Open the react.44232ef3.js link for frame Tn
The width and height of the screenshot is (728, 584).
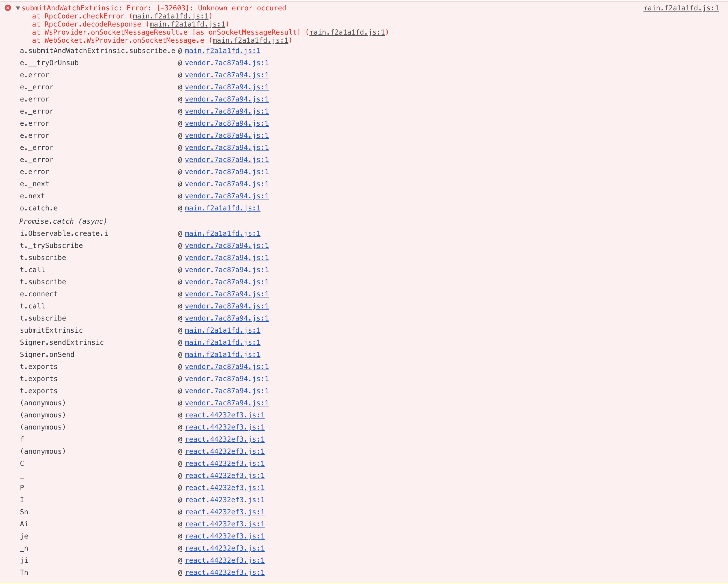pyautogui.click(x=225, y=573)
